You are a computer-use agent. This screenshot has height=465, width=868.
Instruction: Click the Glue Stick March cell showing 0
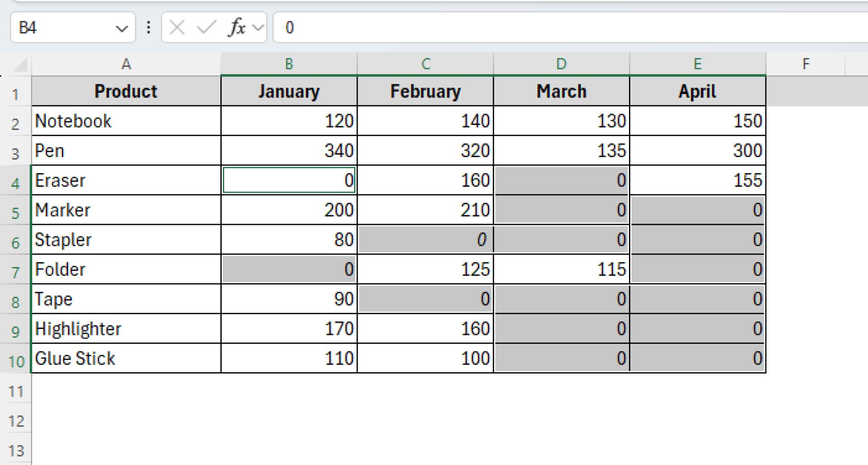point(562,358)
